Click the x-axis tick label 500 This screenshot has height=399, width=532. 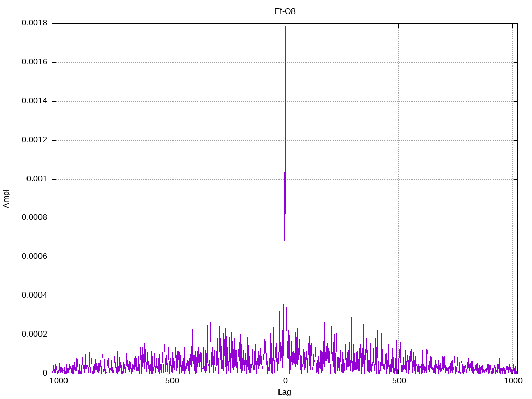(x=399, y=381)
